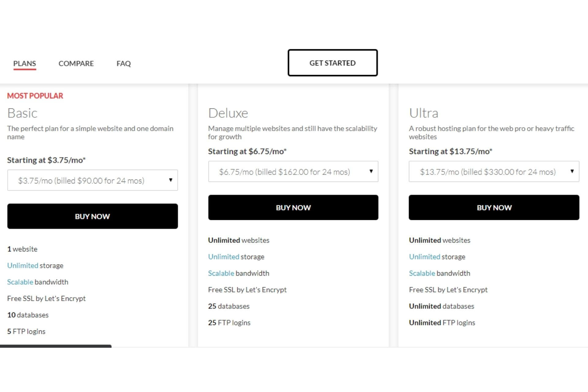Image resolution: width=588 pixels, height=392 pixels.
Task: Expand the Ultra plan billing term dropdown
Action: pos(494,171)
